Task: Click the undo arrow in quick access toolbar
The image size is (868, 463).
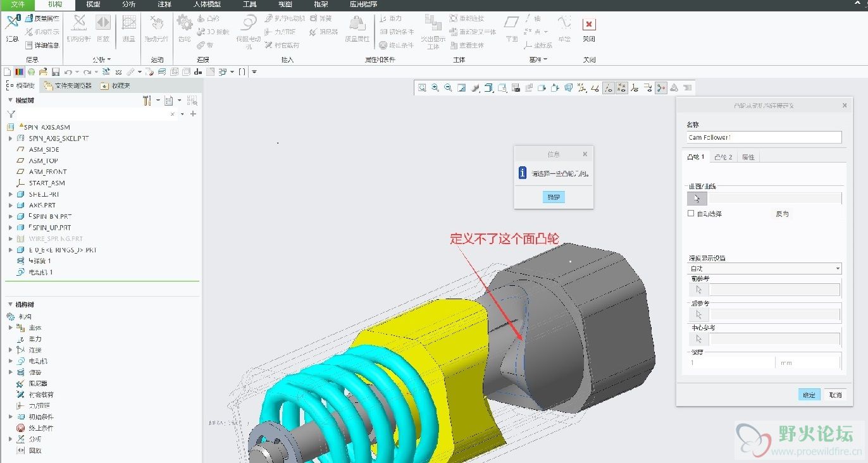Action: [x=68, y=71]
